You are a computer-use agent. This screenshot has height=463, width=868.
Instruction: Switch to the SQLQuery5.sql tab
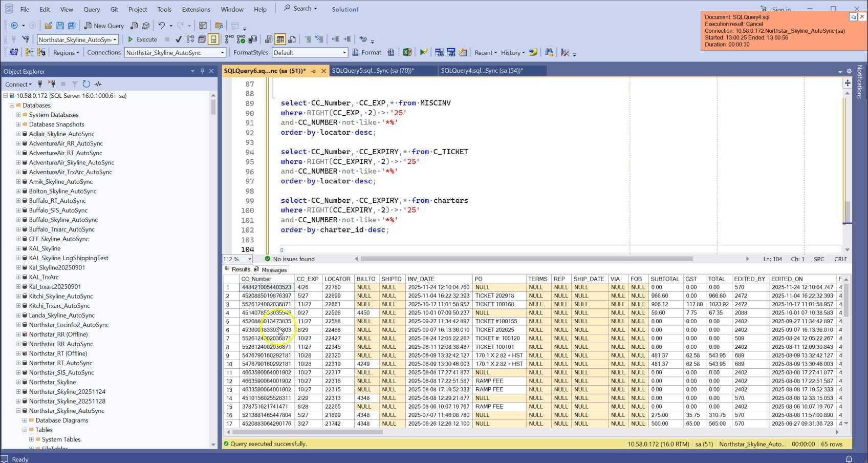tap(373, 71)
